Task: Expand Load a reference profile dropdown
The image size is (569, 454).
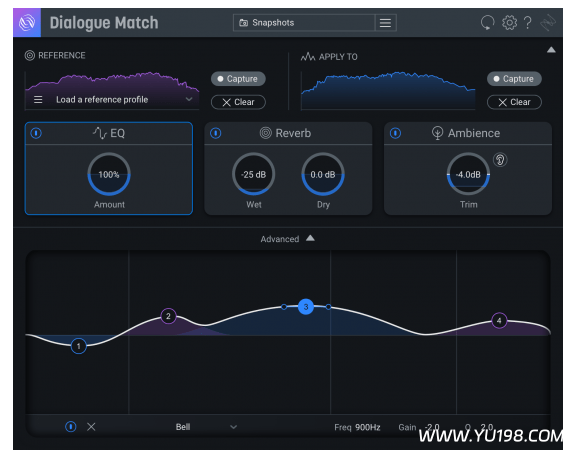Action: (x=189, y=99)
